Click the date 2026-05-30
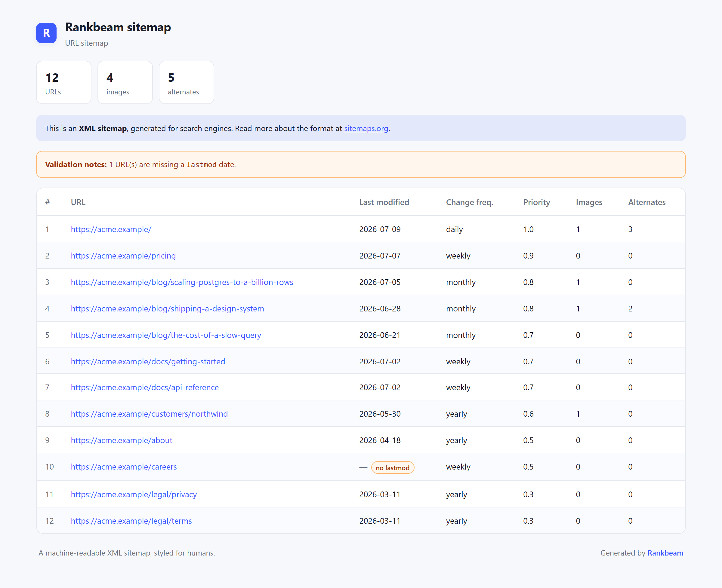Image resolution: width=722 pixels, height=588 pixels. (380, 414)
